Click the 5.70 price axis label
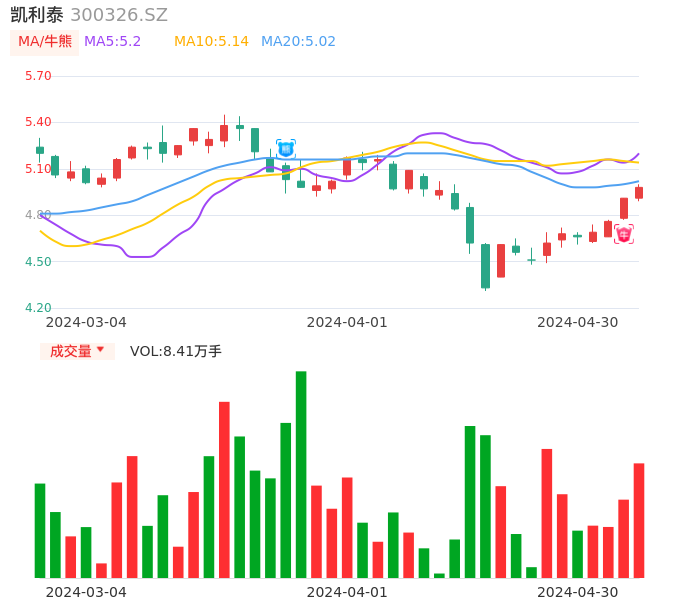 [38, 76]
